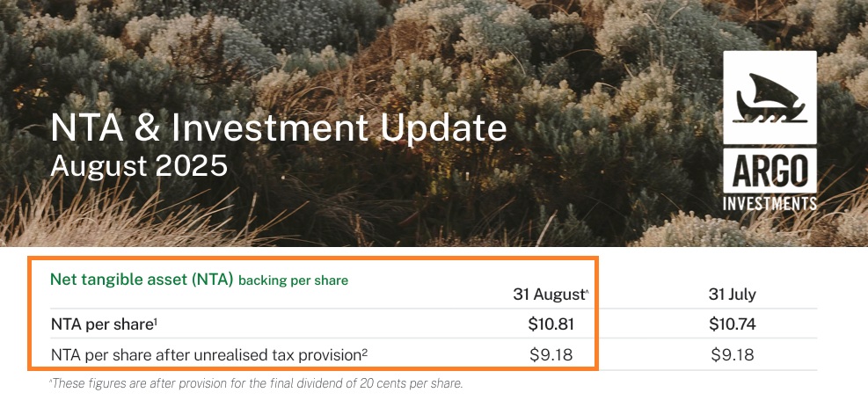
Task: Click the Argo ship logo icon
Action: 769,97
